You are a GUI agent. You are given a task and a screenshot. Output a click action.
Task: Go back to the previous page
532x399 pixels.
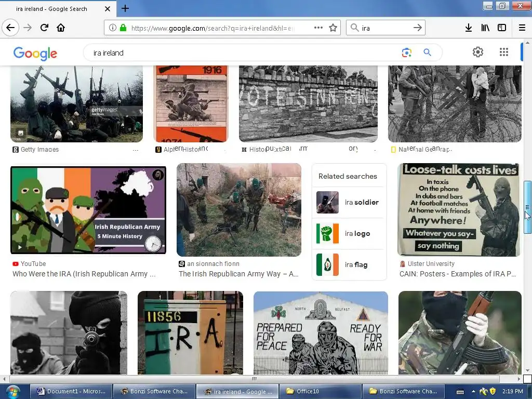coord(10,28)
